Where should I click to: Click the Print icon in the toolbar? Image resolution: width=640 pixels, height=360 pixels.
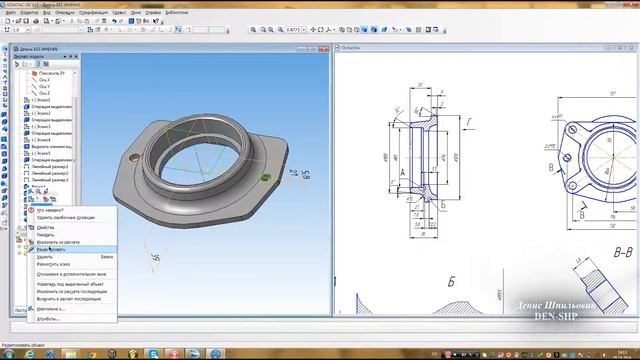[x=36, y=21]
